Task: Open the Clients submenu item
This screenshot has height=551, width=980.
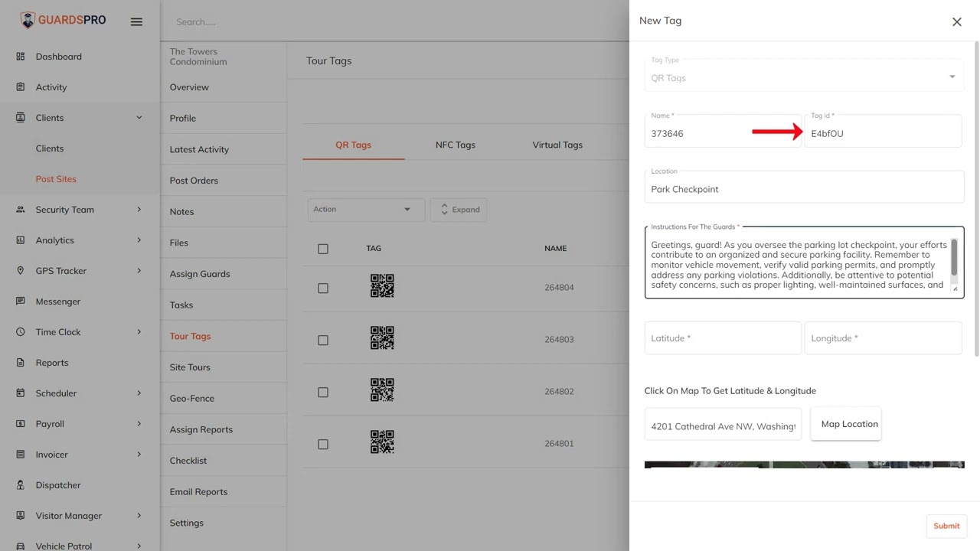Action: pyautogui.click(x=50, y=148)
